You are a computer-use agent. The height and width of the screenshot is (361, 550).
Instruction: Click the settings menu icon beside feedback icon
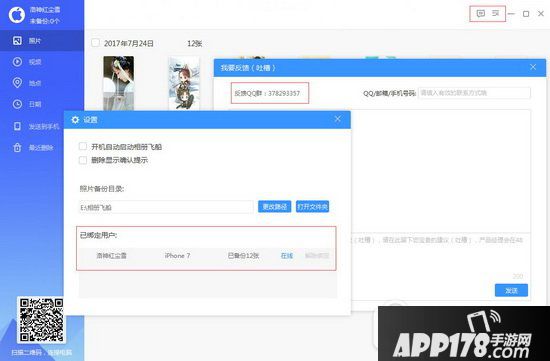tap(495, 14)
